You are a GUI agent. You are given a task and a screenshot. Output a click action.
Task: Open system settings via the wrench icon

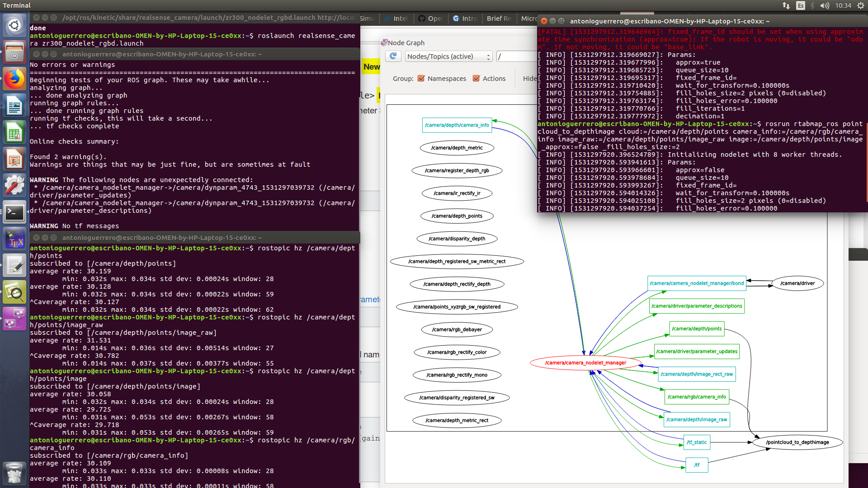[x=14, y=185]
